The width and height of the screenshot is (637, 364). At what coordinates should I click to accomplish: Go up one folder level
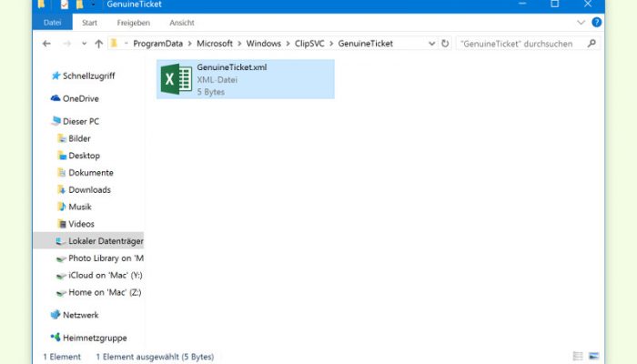(98, 44)
